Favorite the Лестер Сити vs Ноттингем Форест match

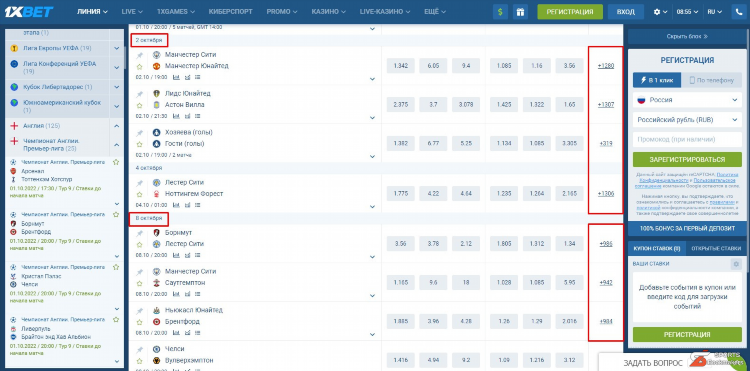click(140, 194)
